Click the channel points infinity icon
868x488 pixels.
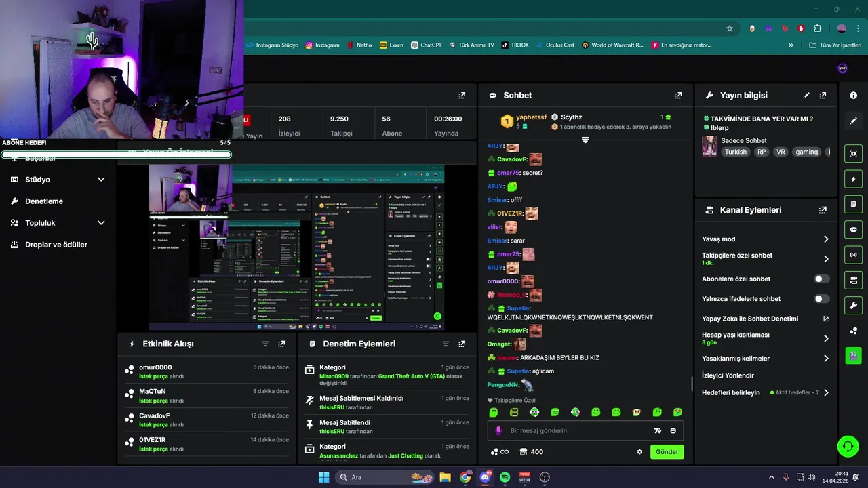pyautogui.click(x=500, y=452)
